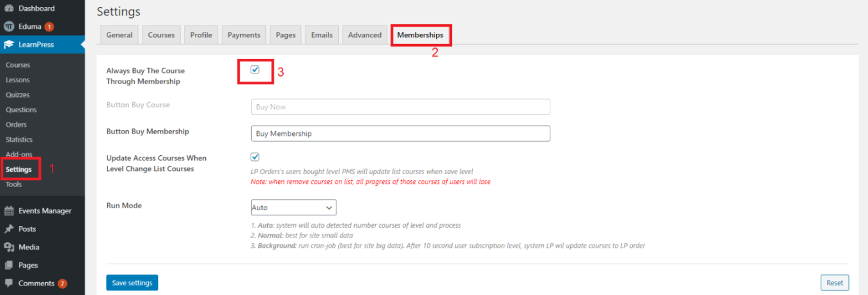Click the Save settings button
Viewport: 868px width, 295px height.
pyautogui.click(x=132, y=283)
